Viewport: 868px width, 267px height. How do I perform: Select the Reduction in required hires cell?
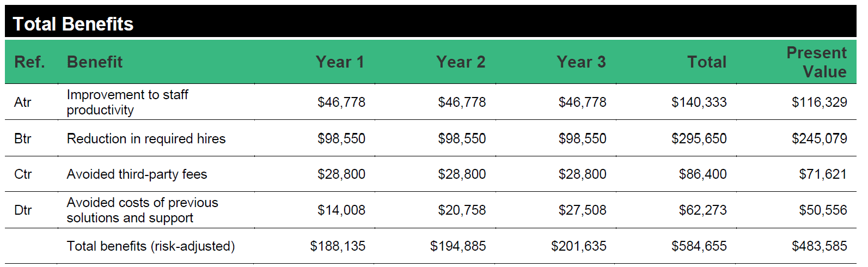[146, 139]
